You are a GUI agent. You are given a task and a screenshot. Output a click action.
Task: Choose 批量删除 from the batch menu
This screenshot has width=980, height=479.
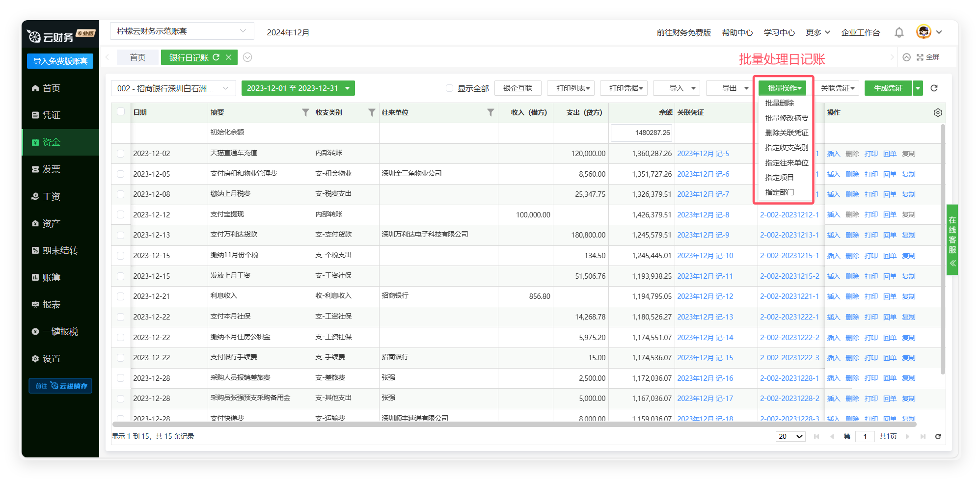pyautogui.click(x=780, y=103)
